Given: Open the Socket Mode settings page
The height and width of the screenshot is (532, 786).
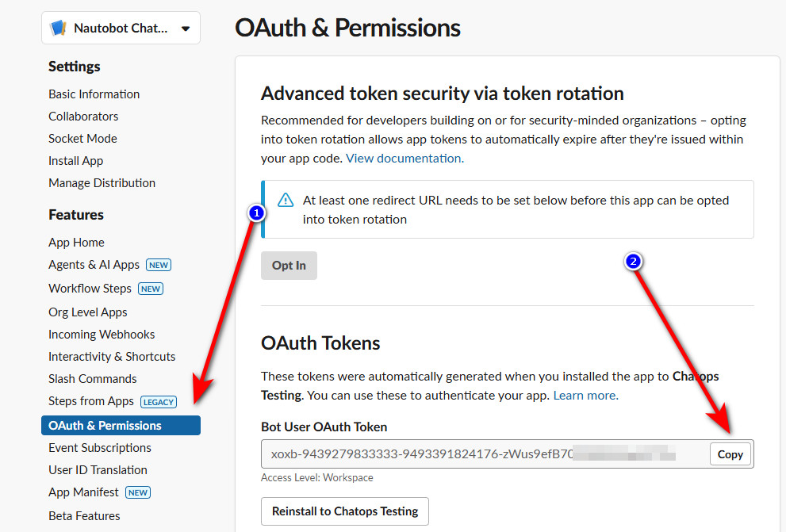Looking at the screenshot, I should pyautogui.click(x=82, y=139).
